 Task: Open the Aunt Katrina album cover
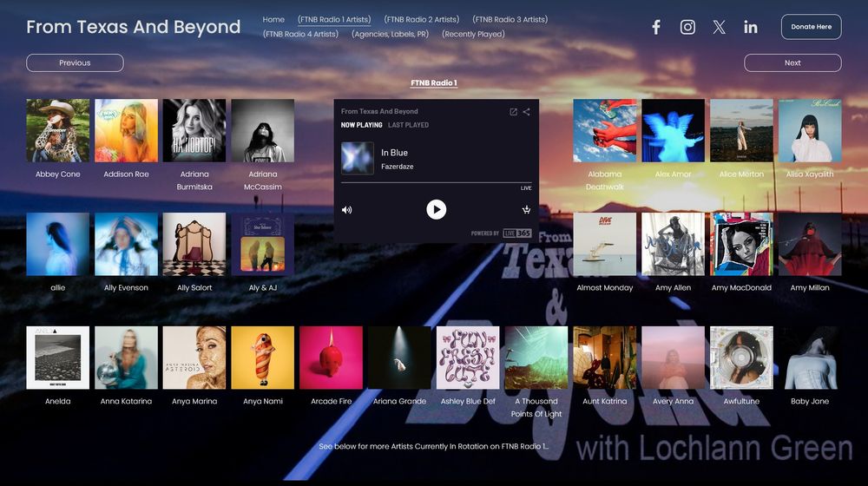click(604, 358)
